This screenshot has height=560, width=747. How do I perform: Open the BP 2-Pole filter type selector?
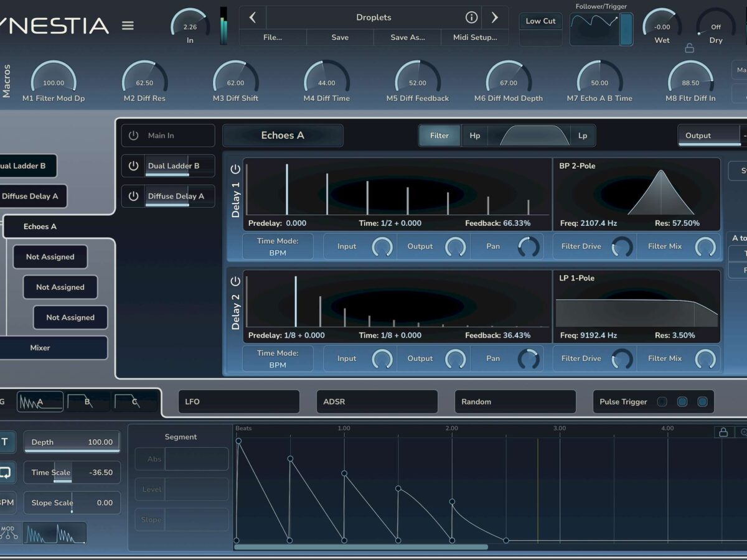pyautogui.click(x=577, y=166)
